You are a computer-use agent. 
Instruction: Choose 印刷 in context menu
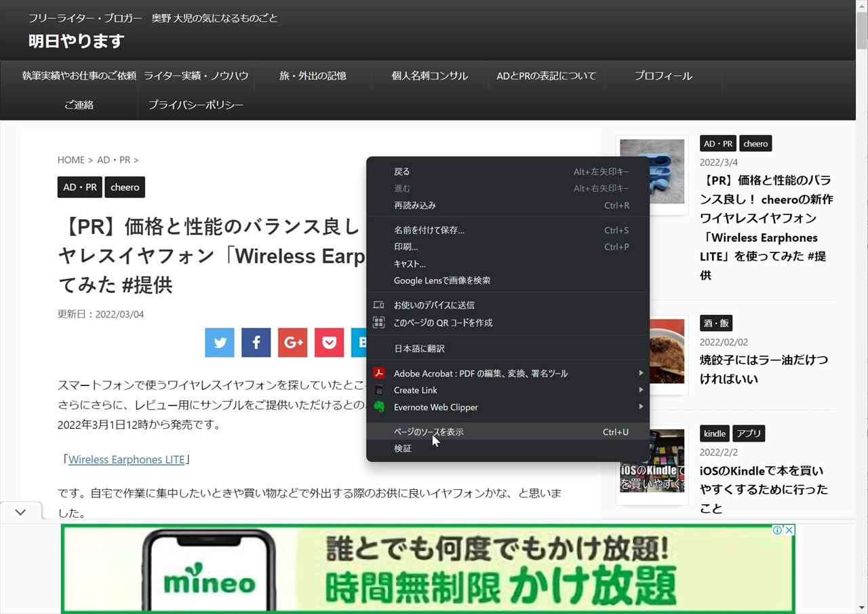pos(508,247)
